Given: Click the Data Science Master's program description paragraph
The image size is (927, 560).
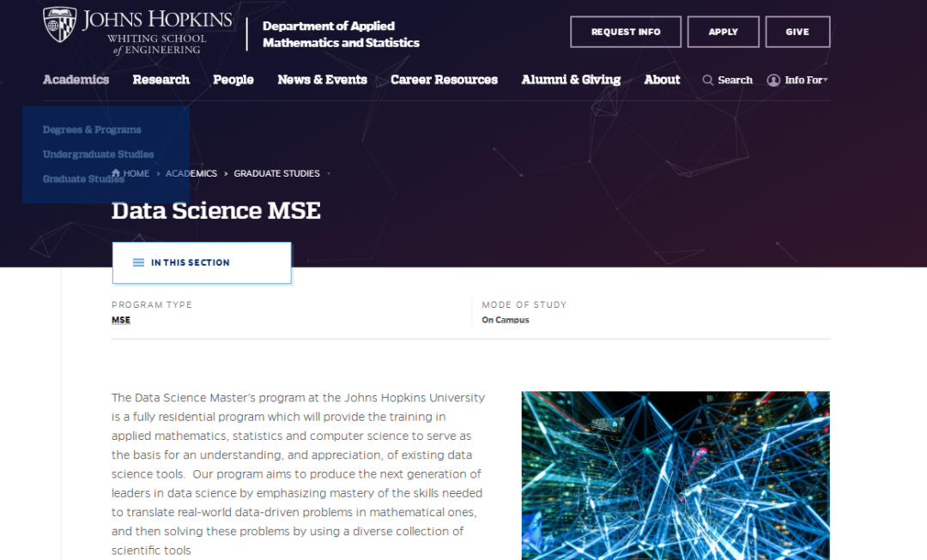Looking at the screenshot, I should tap(298, 473).
